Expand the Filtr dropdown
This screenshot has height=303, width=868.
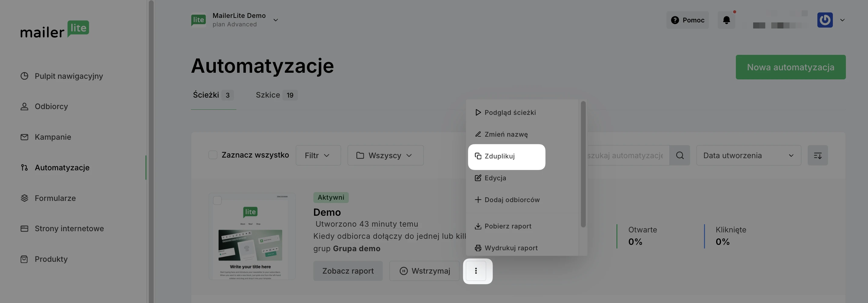point(318,155)
